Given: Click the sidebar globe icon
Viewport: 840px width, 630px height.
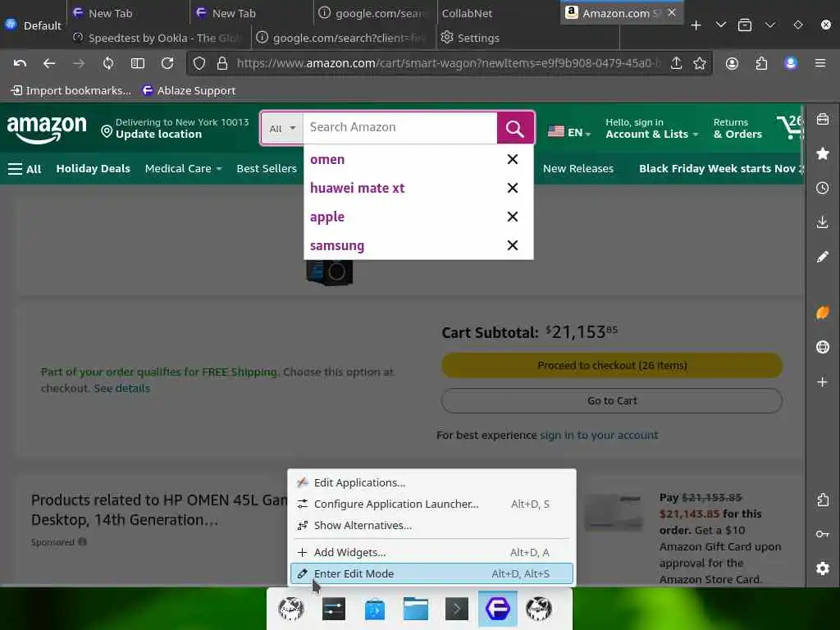Looking at the screenshot, I should pos(822,347).
